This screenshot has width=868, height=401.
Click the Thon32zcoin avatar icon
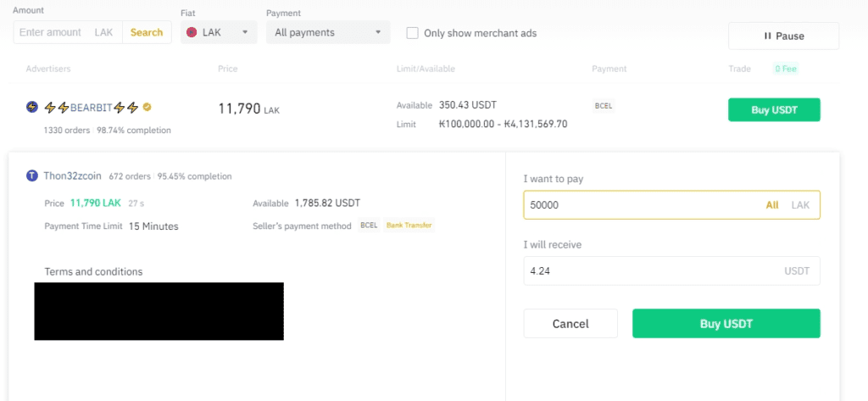pyautogui.click(x=32, y=176)
